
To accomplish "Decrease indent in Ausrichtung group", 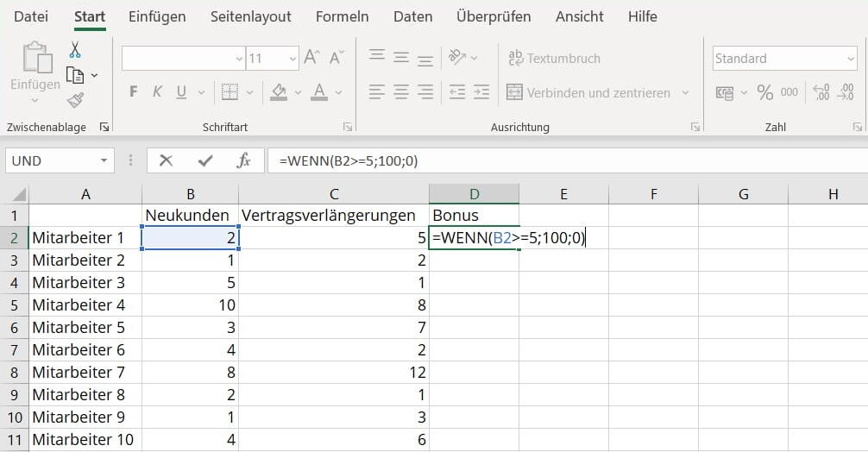I will [456, 91].
